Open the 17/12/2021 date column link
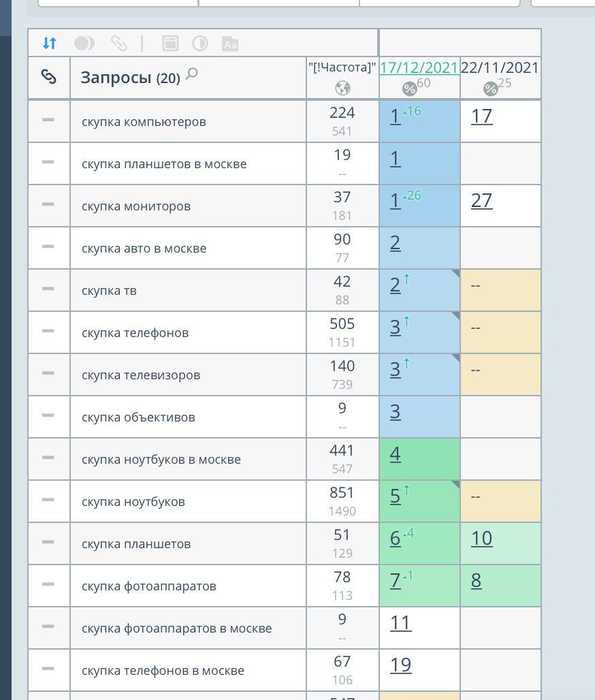This screenshot has height=700, width=595. tap(419, 67)
